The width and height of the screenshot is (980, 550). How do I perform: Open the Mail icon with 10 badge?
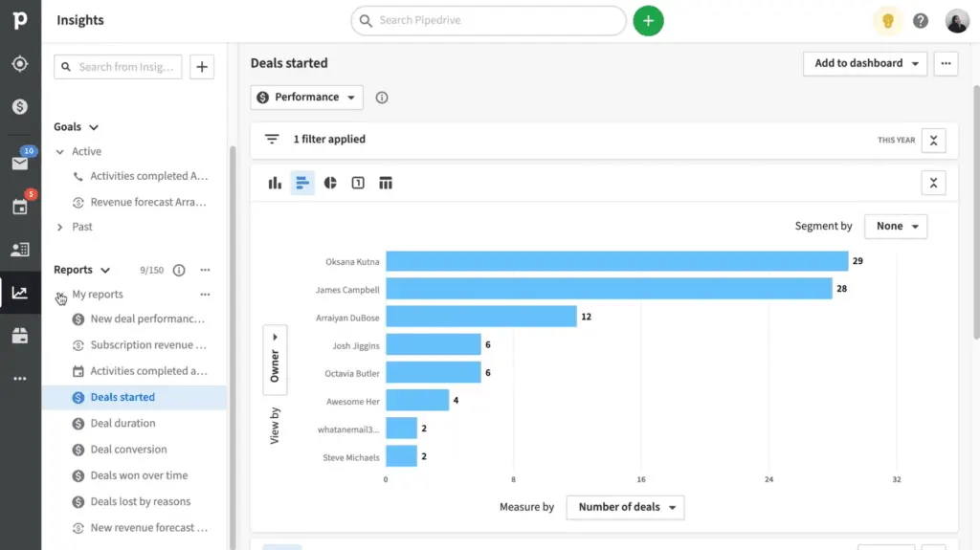(x=20, y=164)
